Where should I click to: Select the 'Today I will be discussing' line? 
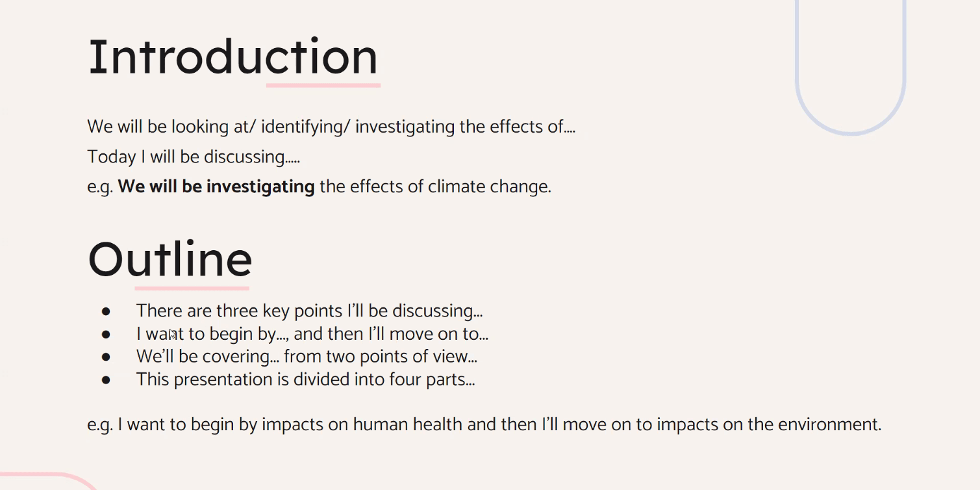coord(194,157)
